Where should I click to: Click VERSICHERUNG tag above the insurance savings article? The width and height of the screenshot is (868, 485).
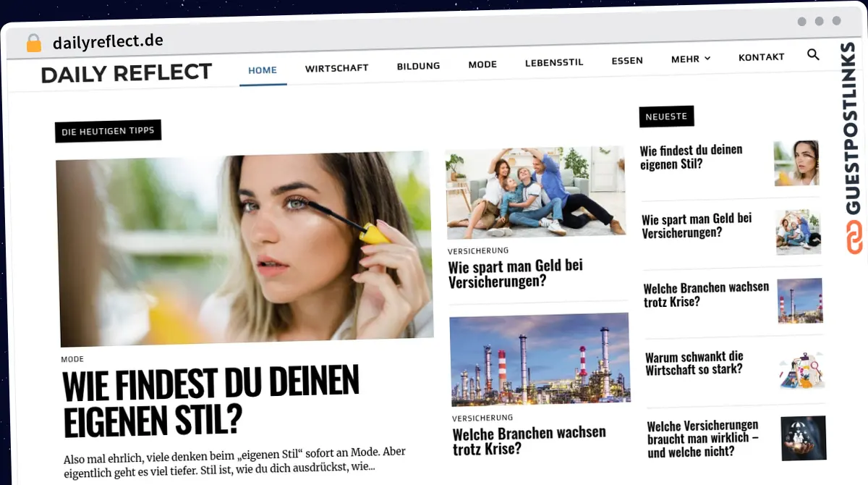(x=478, y=251)
